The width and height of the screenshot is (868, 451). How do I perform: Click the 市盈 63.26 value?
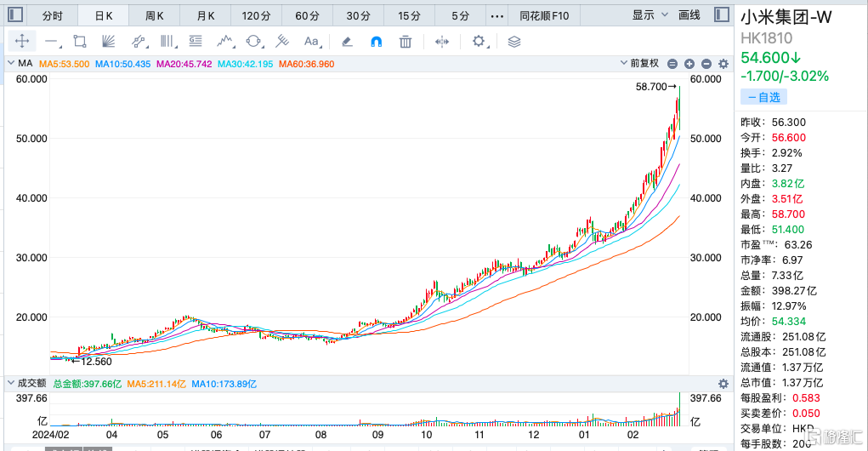797,245
